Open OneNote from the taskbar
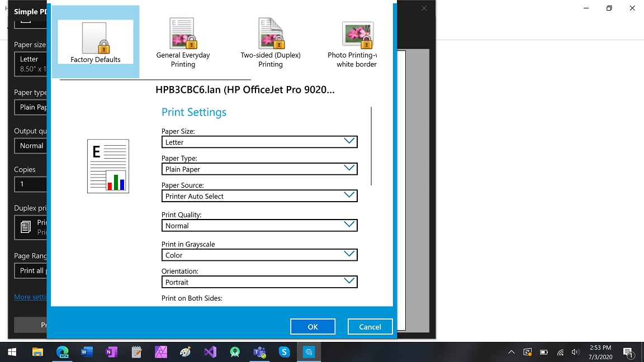This screenshot has width=644, height=362. [111, 352]
